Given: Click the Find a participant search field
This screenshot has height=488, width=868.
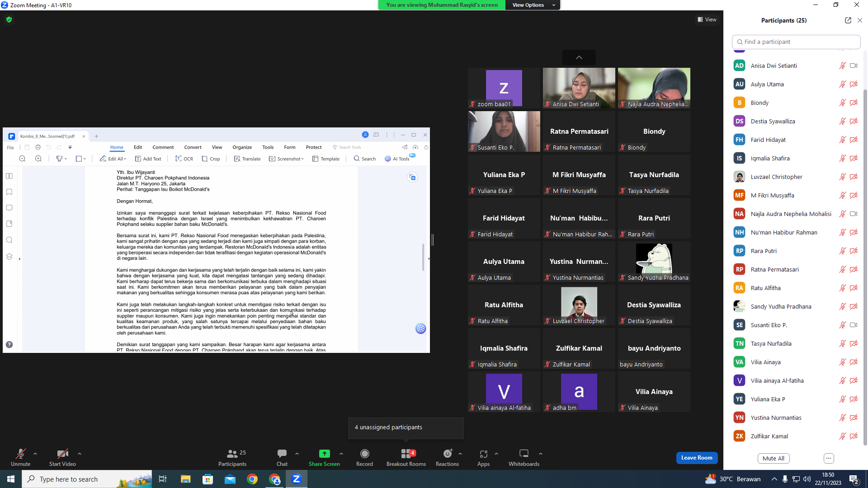Looking at the screenshot, I should point(796,42).
